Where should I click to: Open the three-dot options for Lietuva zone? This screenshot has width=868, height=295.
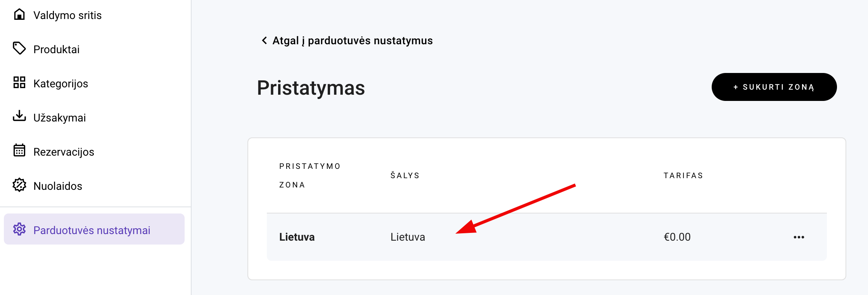coord(799,237)
